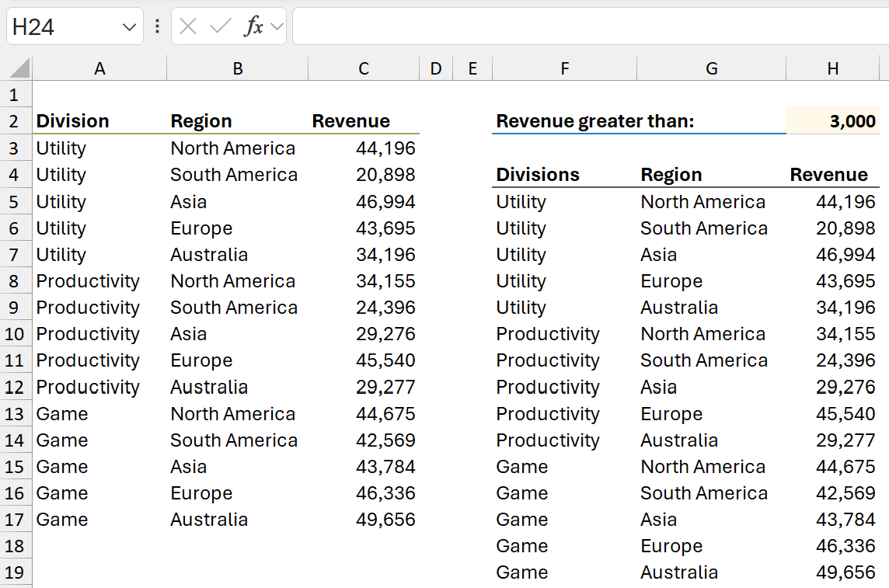Select column F header
The height and width of the screenshot is (588, 889).
point(564,69)
